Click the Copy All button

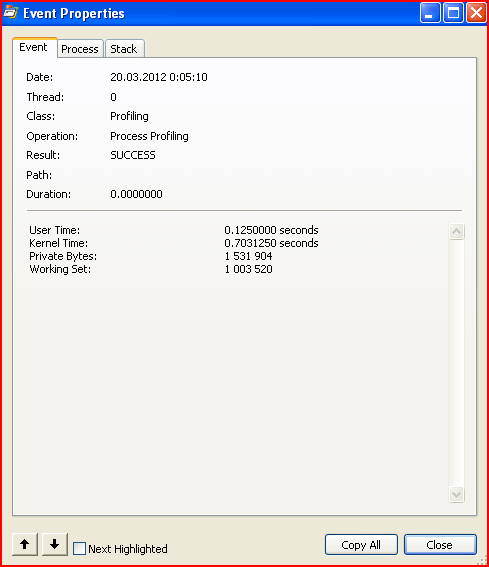tap(361, 545)
